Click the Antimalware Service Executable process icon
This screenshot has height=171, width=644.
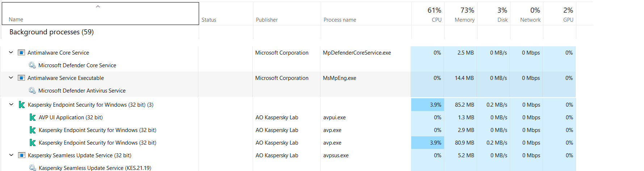click(21, 78)
